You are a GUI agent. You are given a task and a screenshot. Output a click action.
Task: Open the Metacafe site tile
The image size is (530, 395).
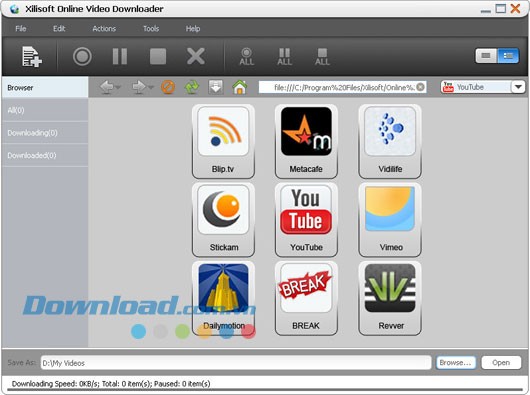pos(306,141)
